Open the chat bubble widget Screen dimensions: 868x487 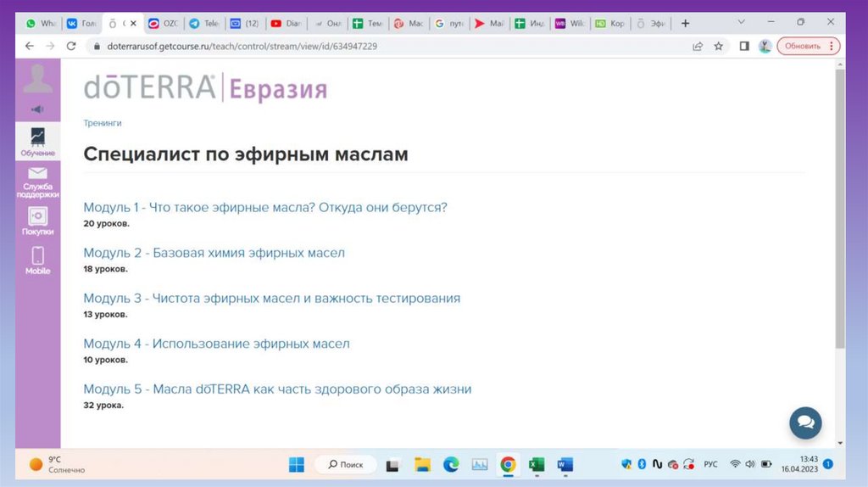pos(805,423)
